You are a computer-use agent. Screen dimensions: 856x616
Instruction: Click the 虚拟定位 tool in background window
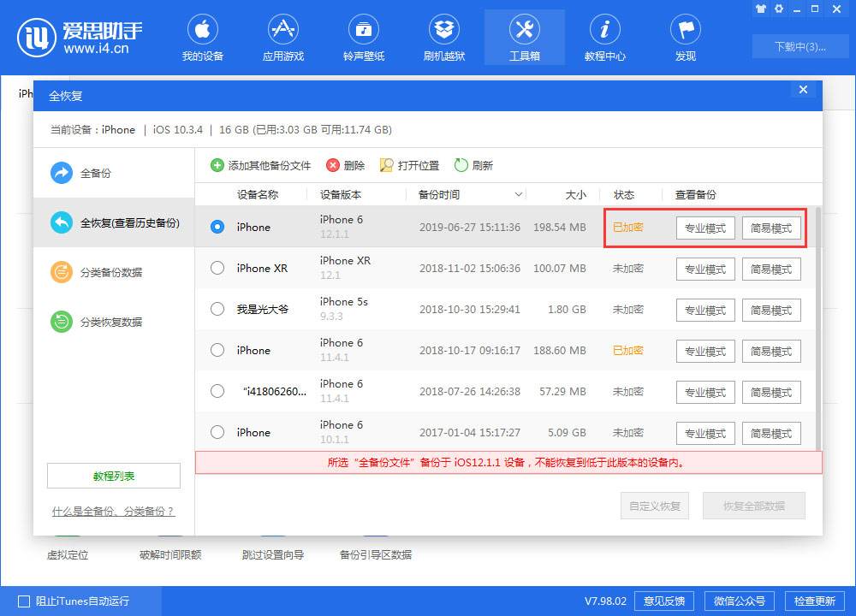68,555
